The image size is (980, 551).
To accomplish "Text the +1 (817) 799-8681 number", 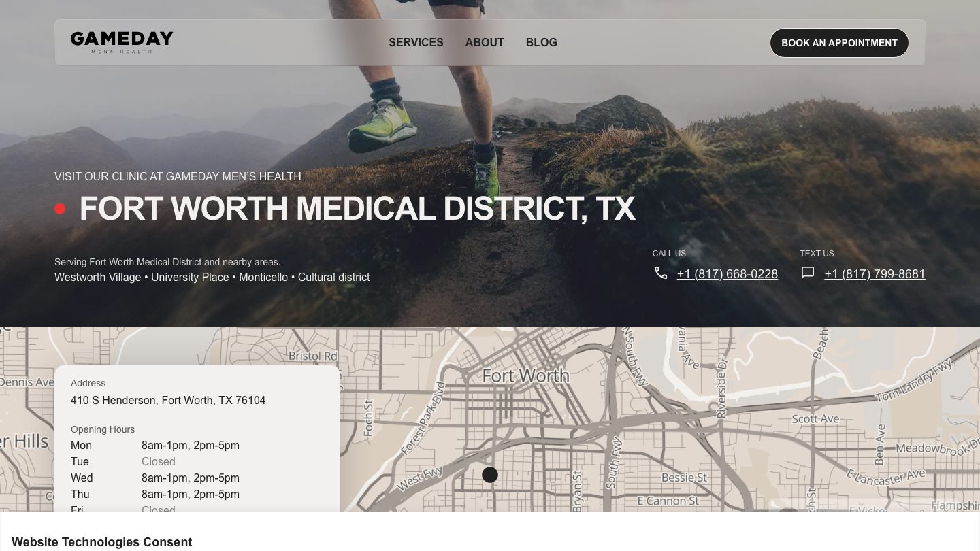I will pos(875,274).
